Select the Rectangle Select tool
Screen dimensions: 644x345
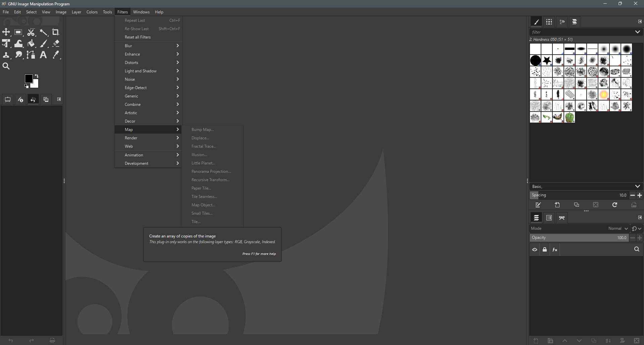(18, 32)
